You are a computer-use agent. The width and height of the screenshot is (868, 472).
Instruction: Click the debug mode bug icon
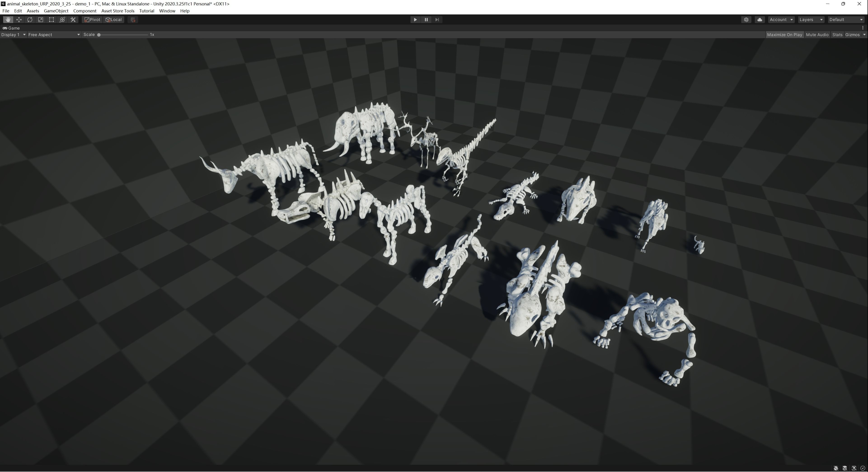836,468
